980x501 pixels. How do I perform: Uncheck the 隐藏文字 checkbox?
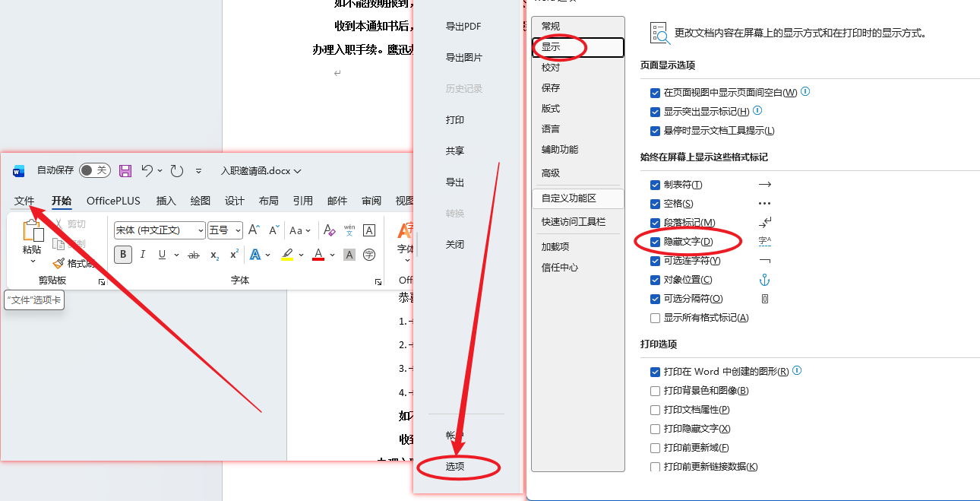(655, 241)
